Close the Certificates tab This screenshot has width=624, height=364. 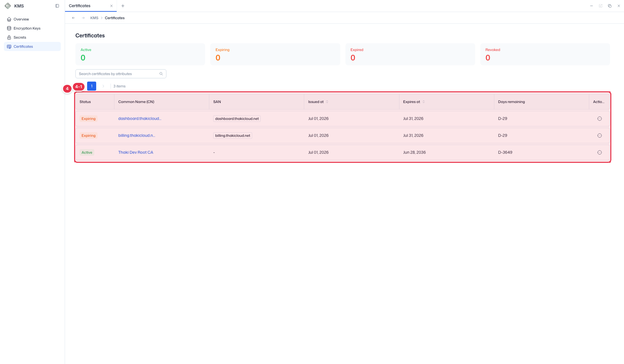pos(111,6)
